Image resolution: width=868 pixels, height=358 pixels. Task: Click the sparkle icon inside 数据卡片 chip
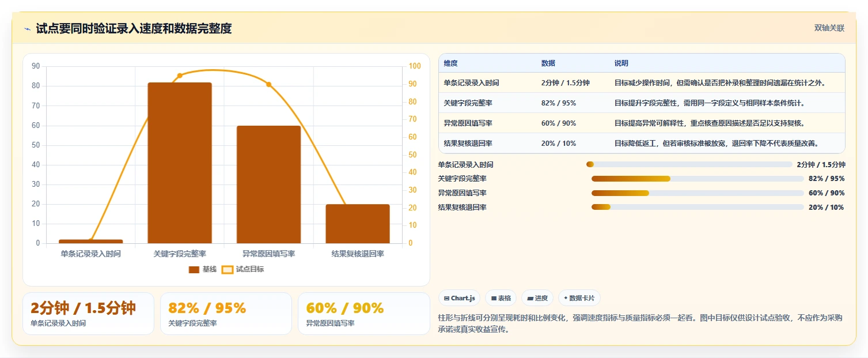point(566,298)
